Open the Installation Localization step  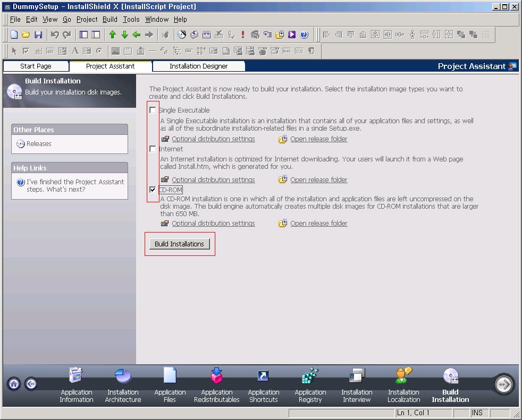[x=404, y=385]
